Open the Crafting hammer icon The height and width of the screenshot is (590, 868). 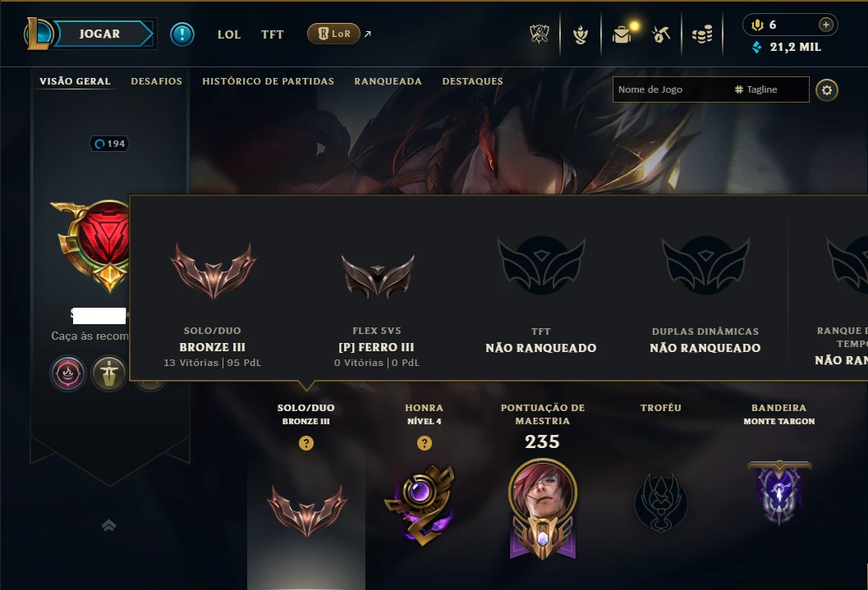pos(661,34)
